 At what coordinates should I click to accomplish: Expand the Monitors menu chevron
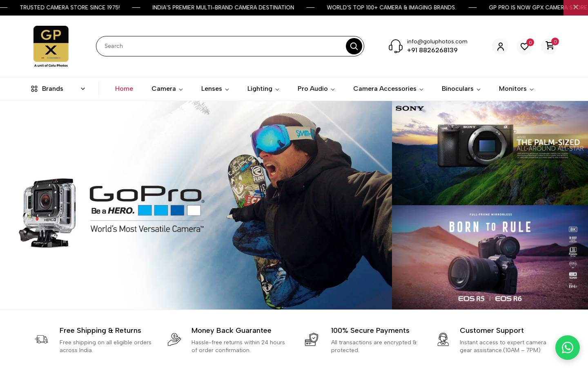coord(532,89)
